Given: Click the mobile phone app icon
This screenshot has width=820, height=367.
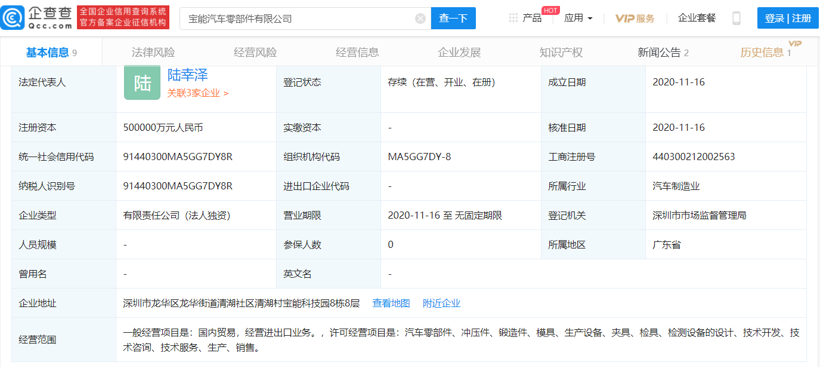Looking at the screenshot, I should click(736, 18).
